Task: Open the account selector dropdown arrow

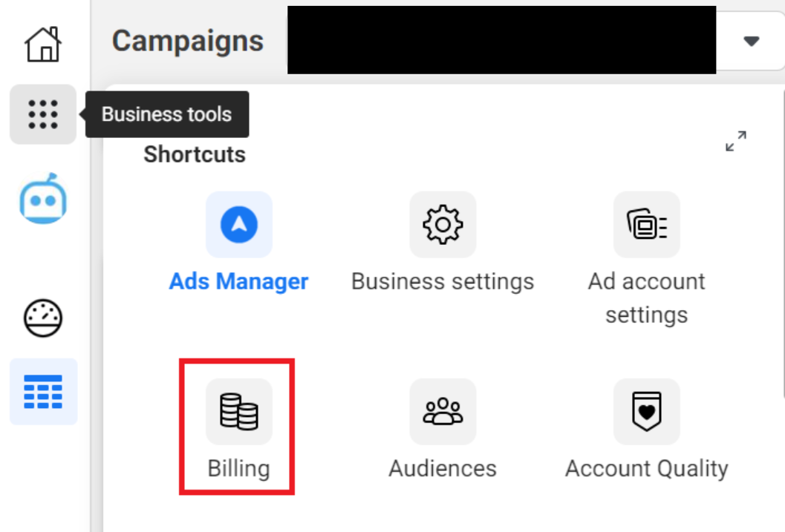Action: 752,41
